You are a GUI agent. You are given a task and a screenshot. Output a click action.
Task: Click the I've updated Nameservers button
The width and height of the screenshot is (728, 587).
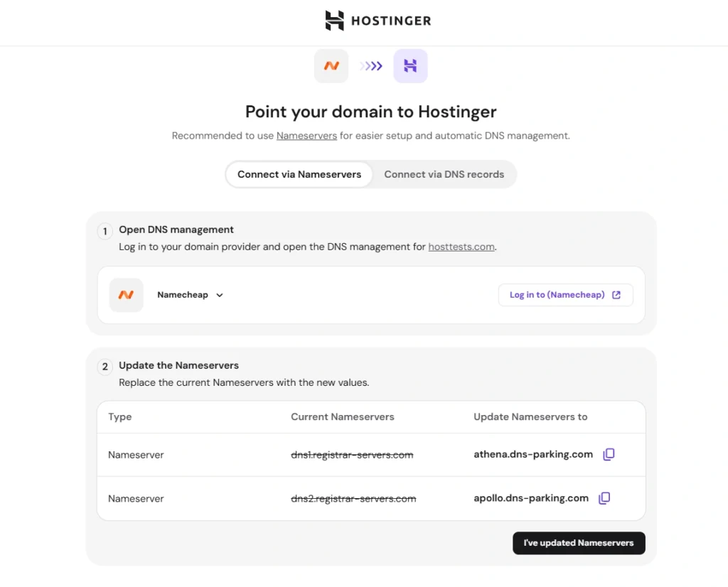coord(578,543)
